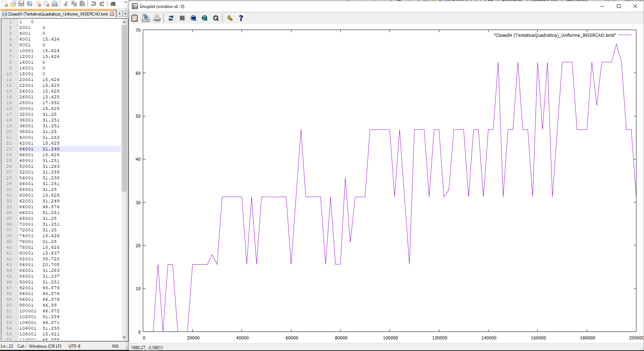Click value 46.88 on line 50
The image size is (644, 351).
pyautogui.click(x=50, y=305)
